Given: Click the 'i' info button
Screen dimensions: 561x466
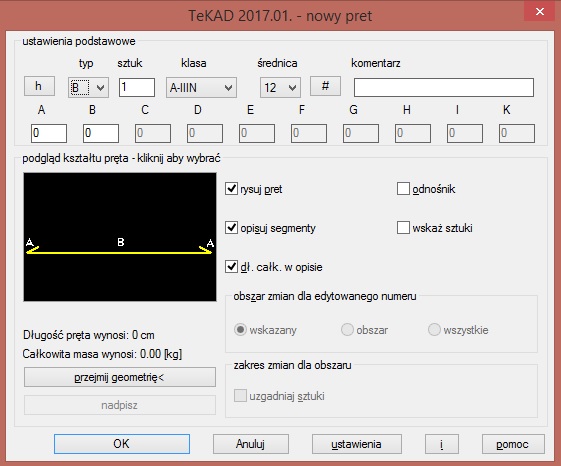Looking at the screenshot, I should [x=442, y=444].
